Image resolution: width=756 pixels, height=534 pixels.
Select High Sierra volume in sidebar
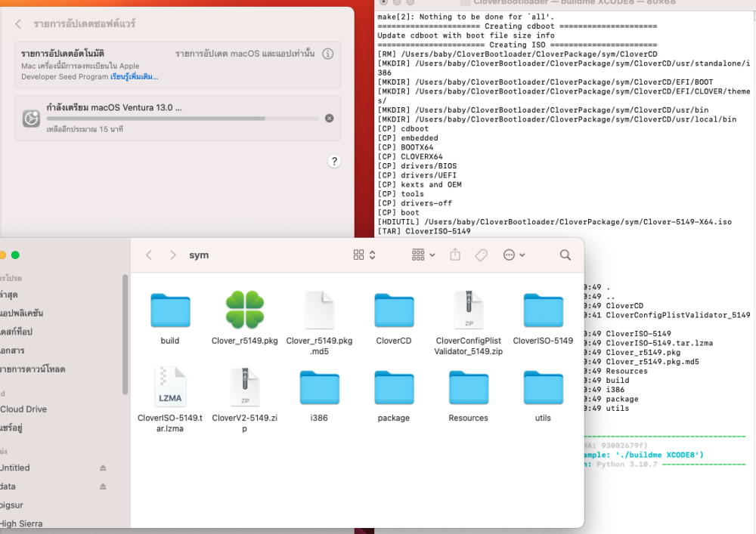pos(21,524)
